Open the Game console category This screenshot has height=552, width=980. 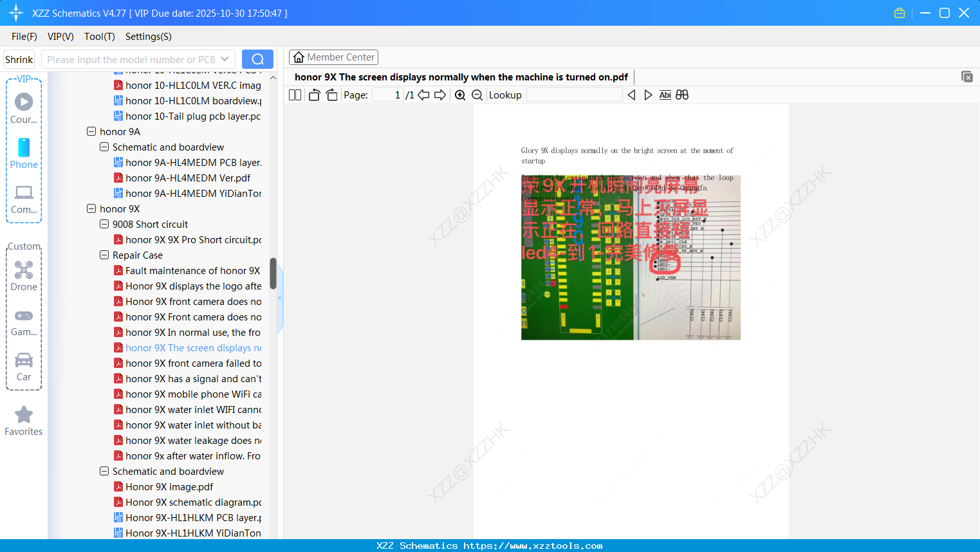point(24,322)
